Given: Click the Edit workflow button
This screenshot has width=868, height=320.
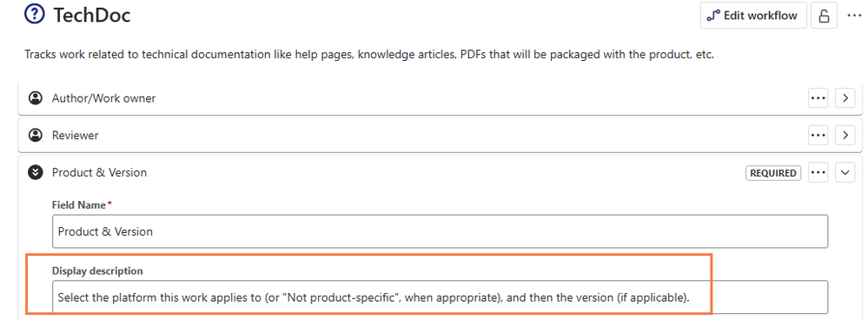Looking at the screenshot, I should pyautogui.click(x=752, y=16).
